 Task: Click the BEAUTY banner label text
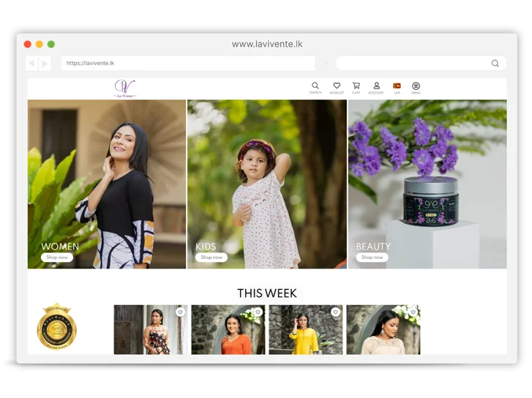click(373, 247)
